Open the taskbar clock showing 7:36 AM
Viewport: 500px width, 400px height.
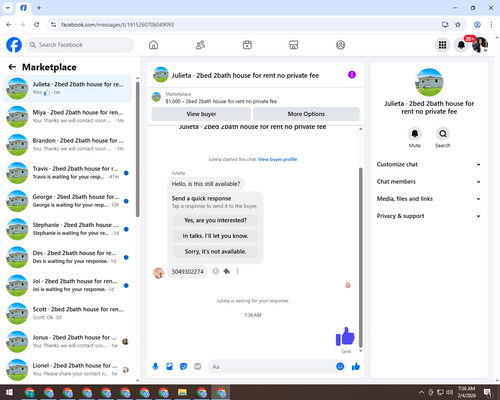tap(466, 392)
